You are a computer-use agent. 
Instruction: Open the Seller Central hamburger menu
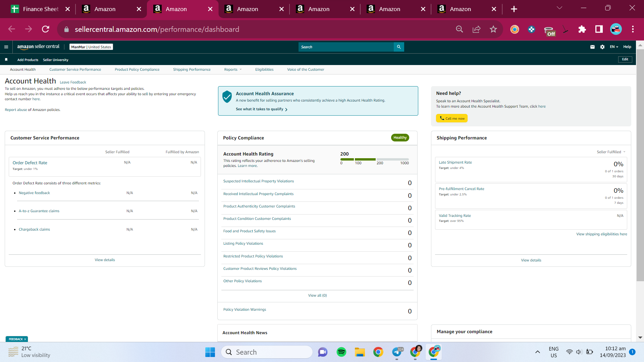(x=6, y=47)
